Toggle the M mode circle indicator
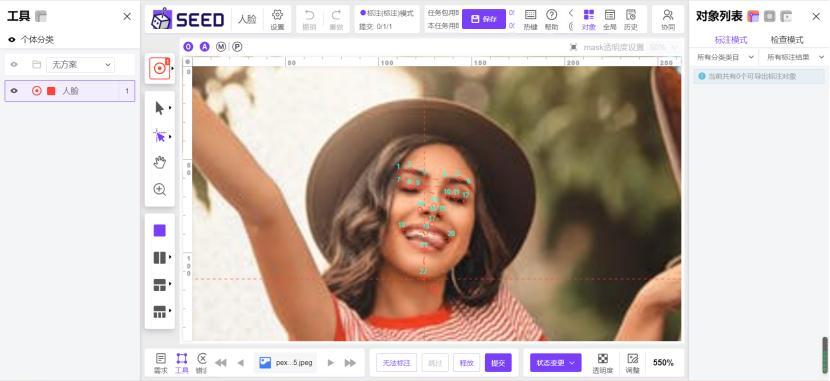 tap(221, 47)
